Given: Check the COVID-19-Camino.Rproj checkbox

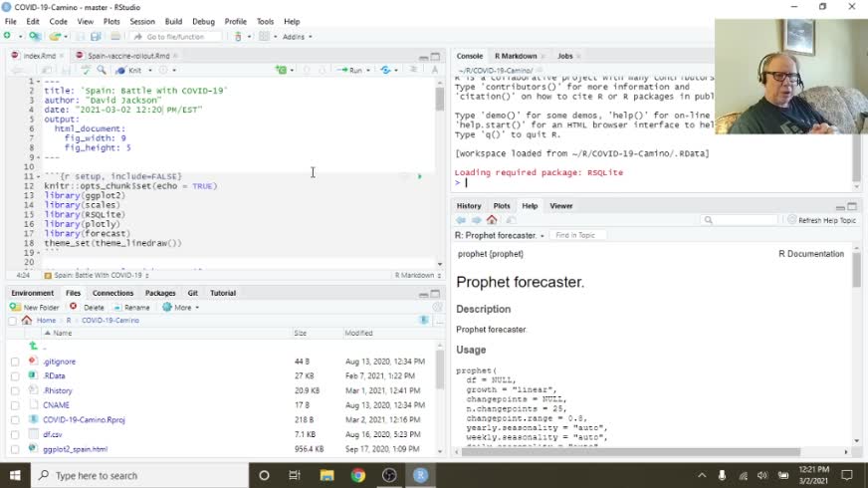Looking at the screenshot, I should (15, 420).
